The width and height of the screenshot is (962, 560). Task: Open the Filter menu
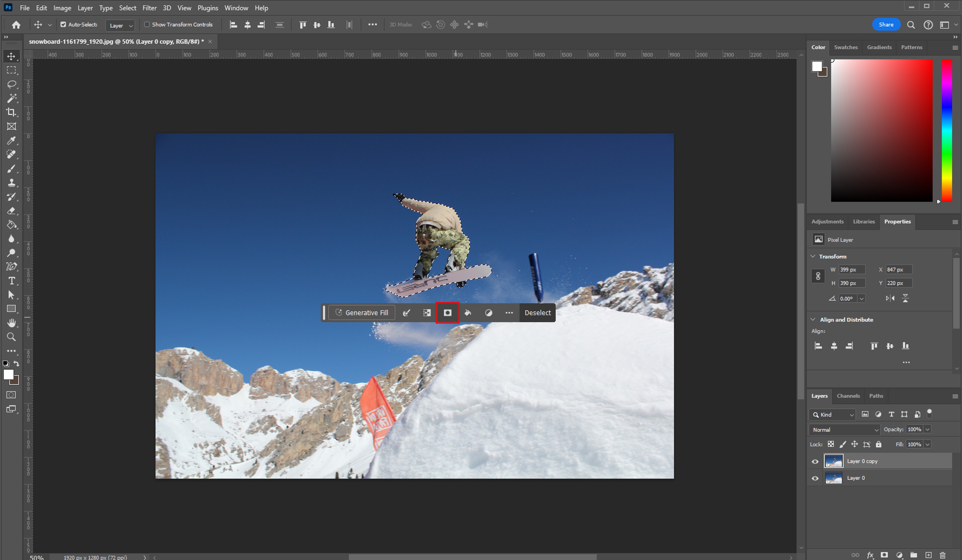click(x=149, y=8)
